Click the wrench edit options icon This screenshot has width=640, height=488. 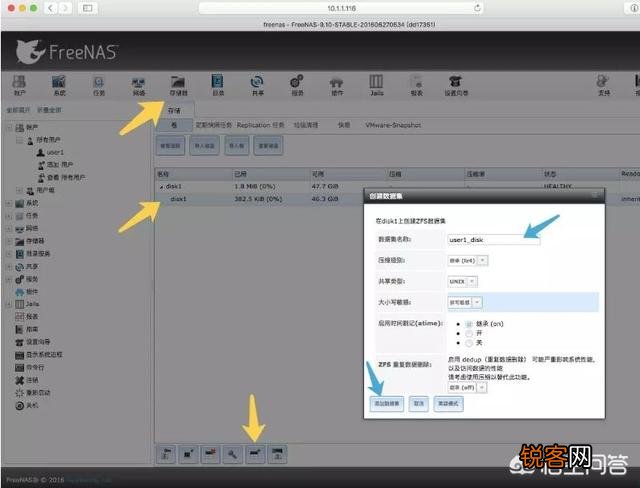point(232,454)
